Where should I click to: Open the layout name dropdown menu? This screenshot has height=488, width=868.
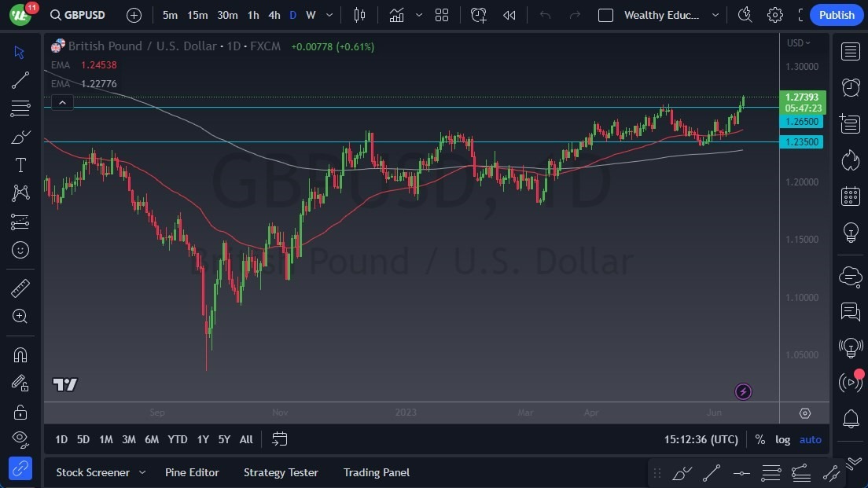pos(715,15)
